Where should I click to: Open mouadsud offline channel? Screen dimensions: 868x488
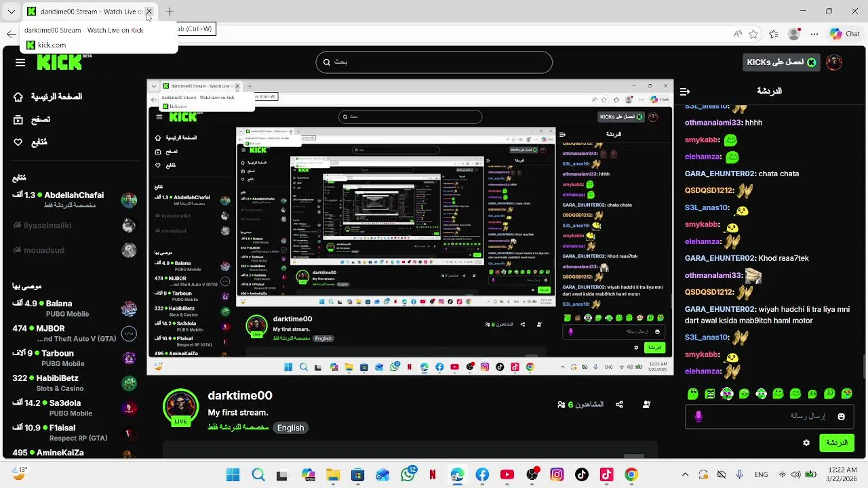coord(75,250)
